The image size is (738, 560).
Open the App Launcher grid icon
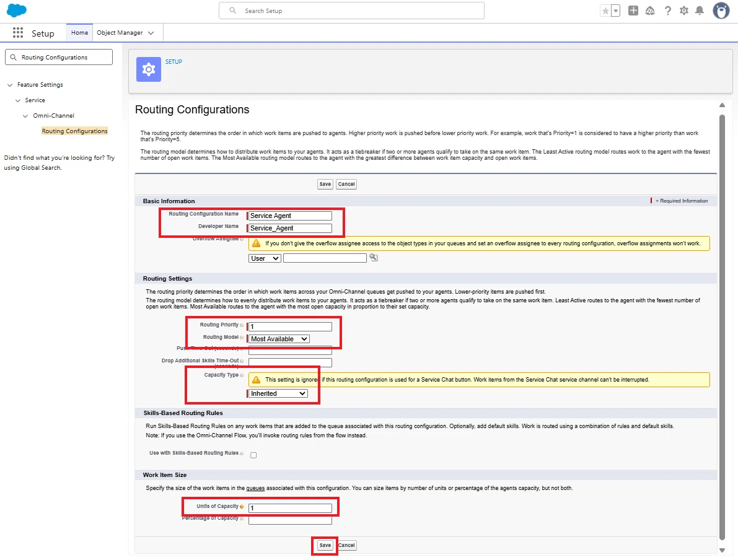tap(18, 32)
